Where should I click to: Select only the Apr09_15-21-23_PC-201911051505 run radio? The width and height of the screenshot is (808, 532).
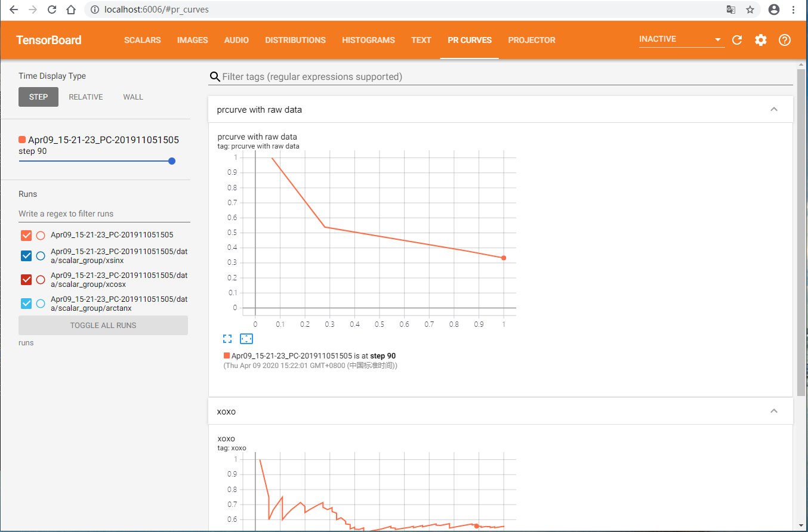coord(41,235)
